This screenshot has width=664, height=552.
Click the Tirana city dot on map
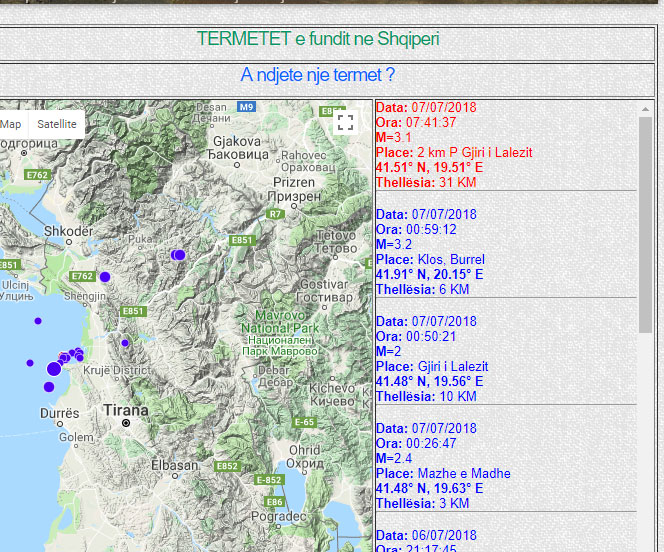tap(126, 423)
